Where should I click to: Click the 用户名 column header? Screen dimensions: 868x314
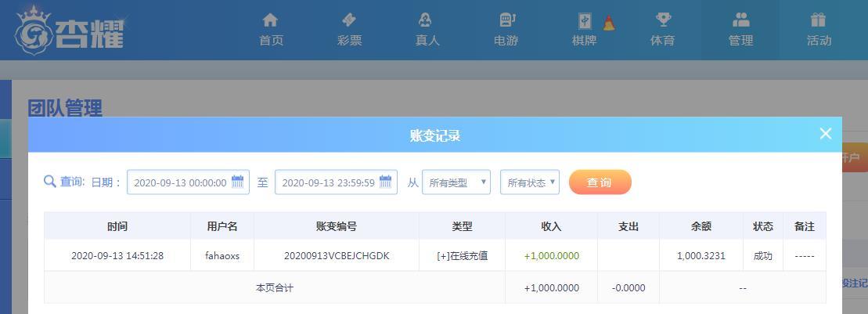pyautogui.click(x=222, y=226)
